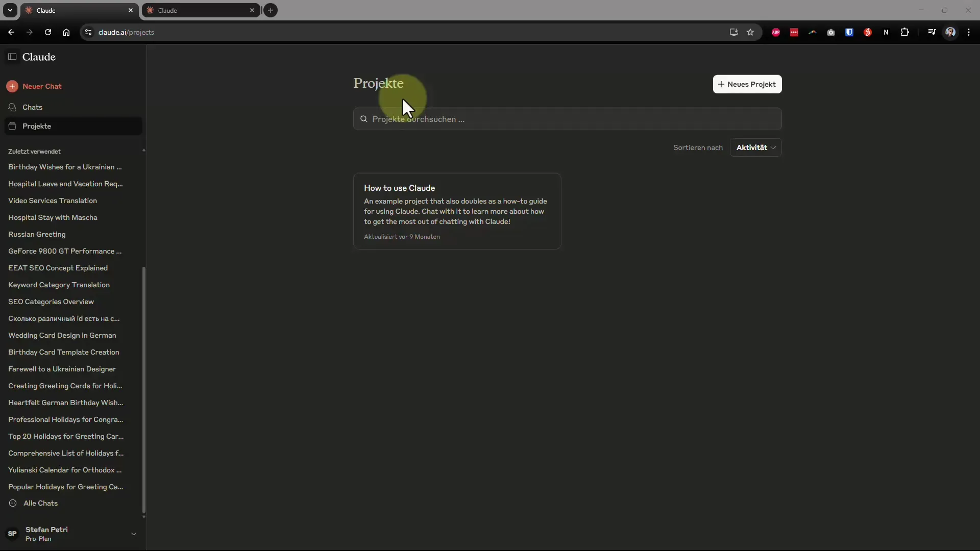
Task: Reload the current page
Action: coord(48,32)
